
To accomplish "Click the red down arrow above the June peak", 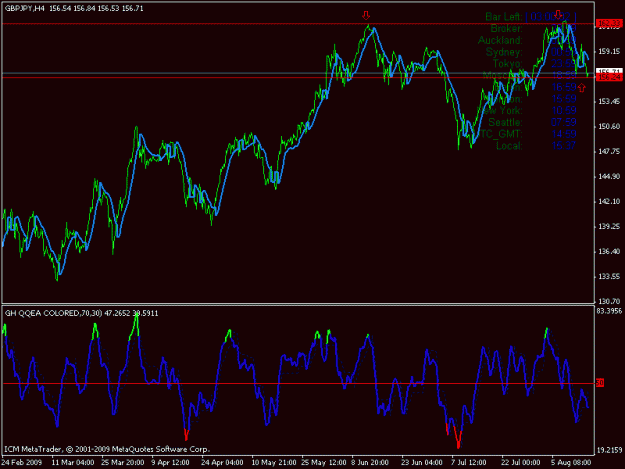I will pos(366,16).
